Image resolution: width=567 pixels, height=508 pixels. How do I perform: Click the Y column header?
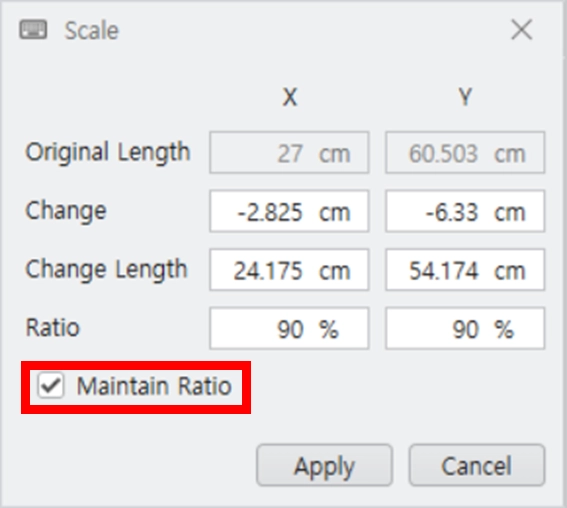[465, 97]
